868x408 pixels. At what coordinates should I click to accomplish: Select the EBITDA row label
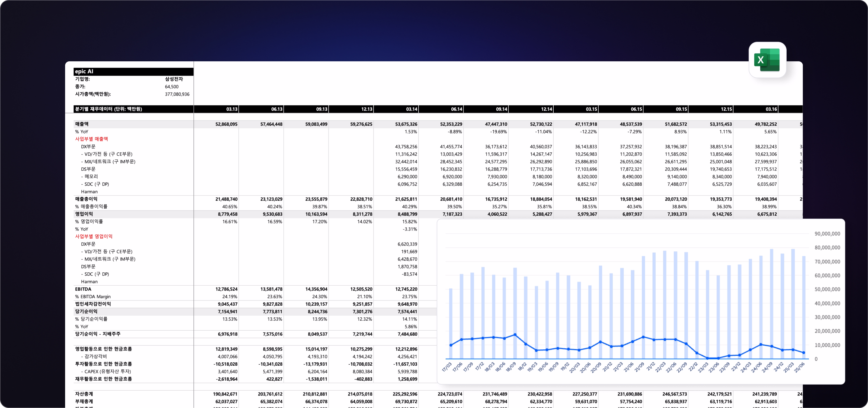(83, 289)
